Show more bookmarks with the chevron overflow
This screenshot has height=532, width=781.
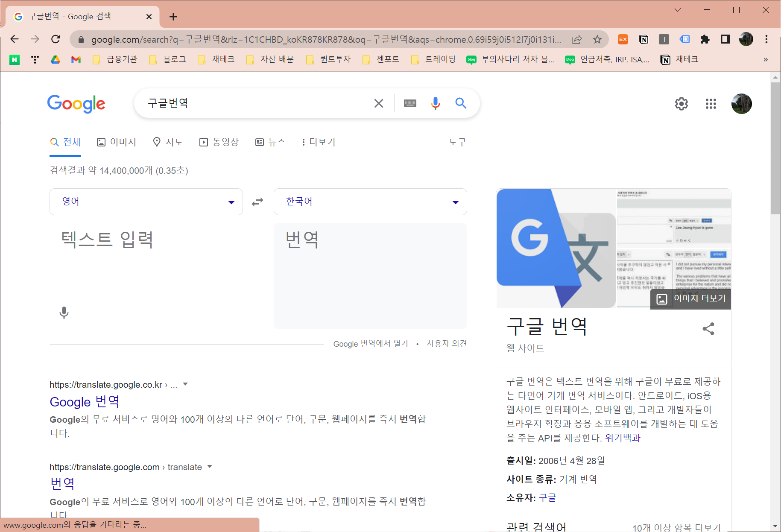tap(766, 59)
